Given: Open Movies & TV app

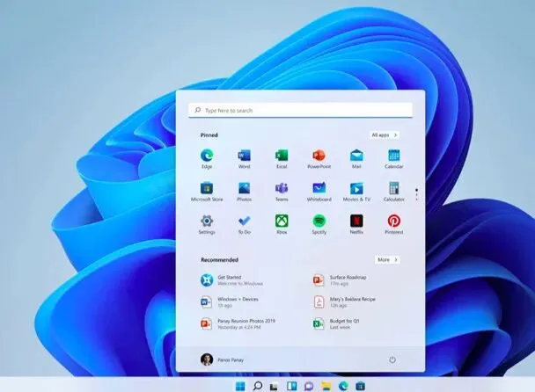Looking at the screenshot, I should [356, 192].
